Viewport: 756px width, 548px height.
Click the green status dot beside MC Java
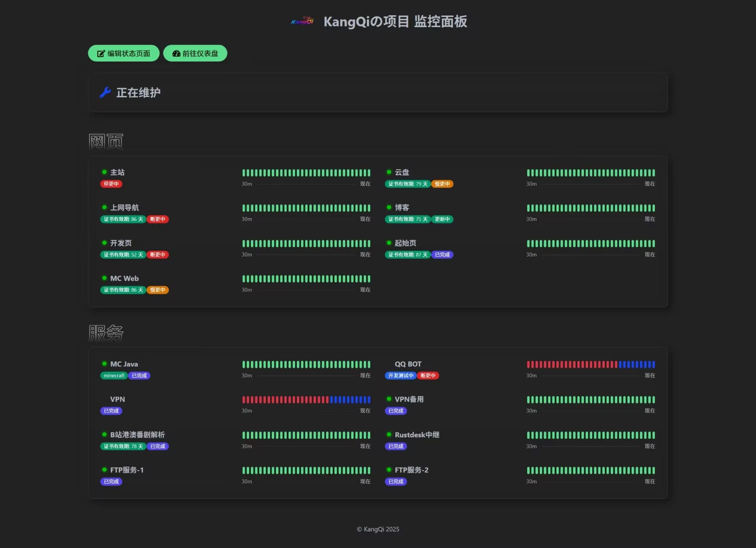tap(104, 364)
